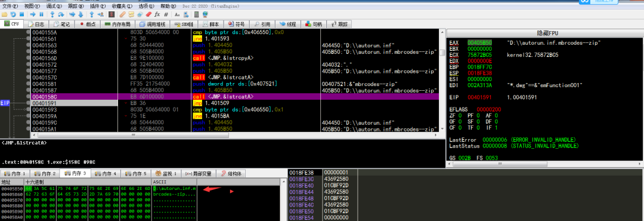
Task: Open the Scylla plugin toolbar icon
Action: pyautogui.click(x=112, y=14)
